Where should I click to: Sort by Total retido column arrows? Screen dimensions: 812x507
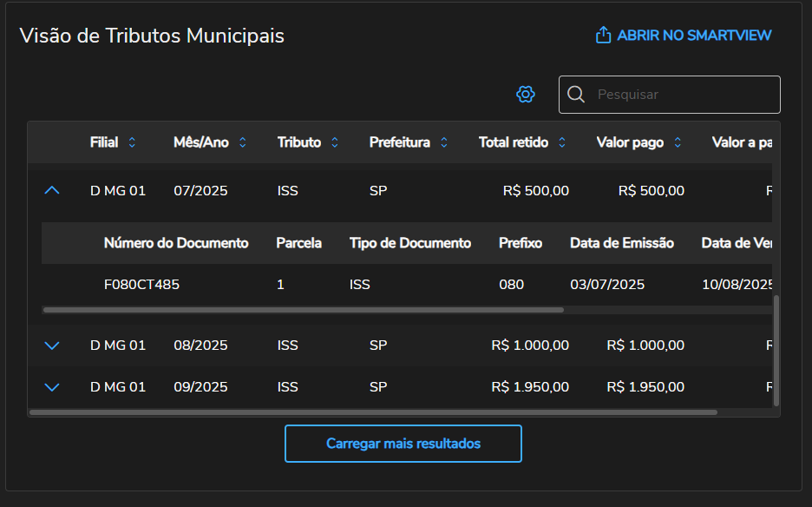(x=562, y=142)
